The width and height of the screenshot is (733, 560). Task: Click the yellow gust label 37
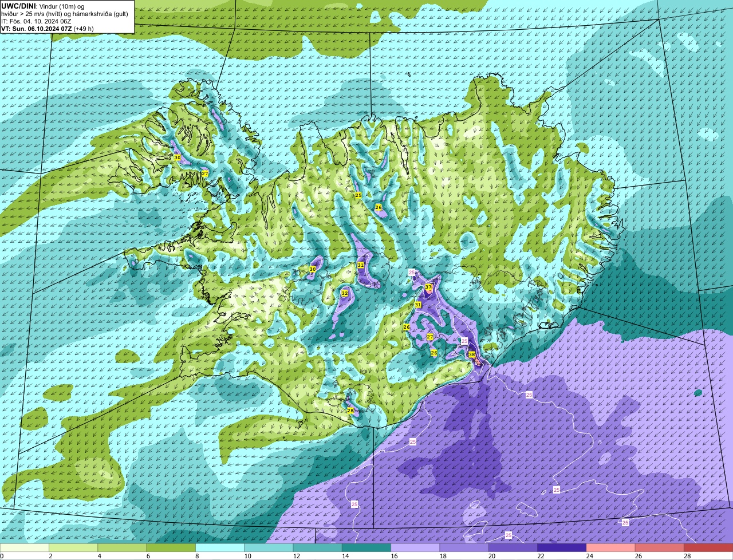[428, 287]
